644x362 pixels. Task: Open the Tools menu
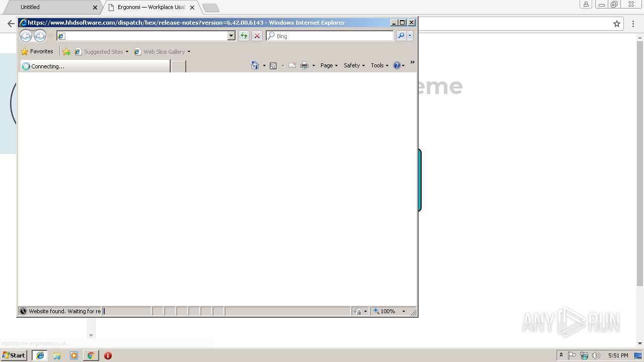(380, 65)
